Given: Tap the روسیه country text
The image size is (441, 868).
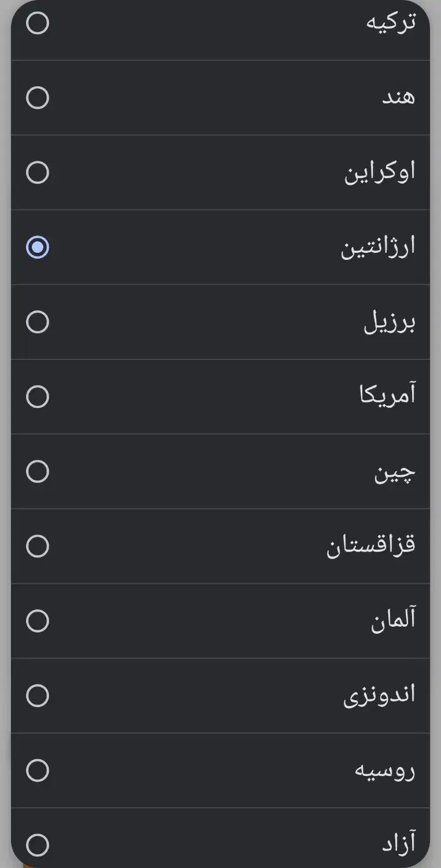Looking at the screenshot, I should coord(385,770).
